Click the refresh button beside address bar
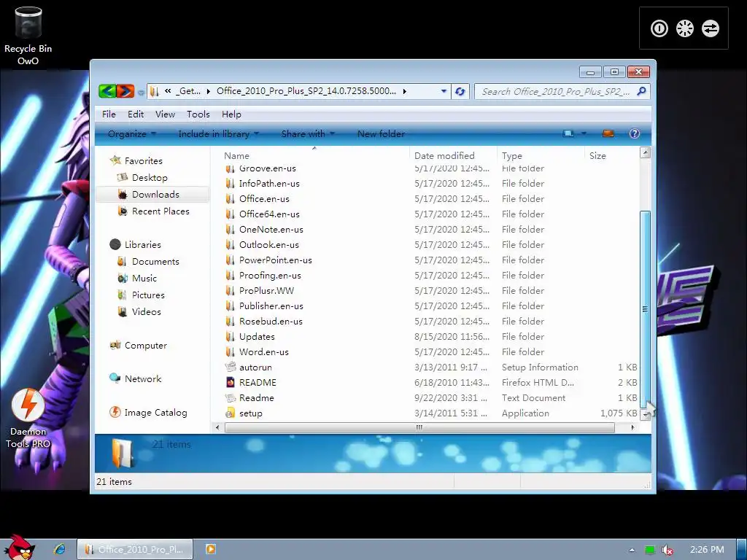The image size is (747, 560). [x=460, y=91]
